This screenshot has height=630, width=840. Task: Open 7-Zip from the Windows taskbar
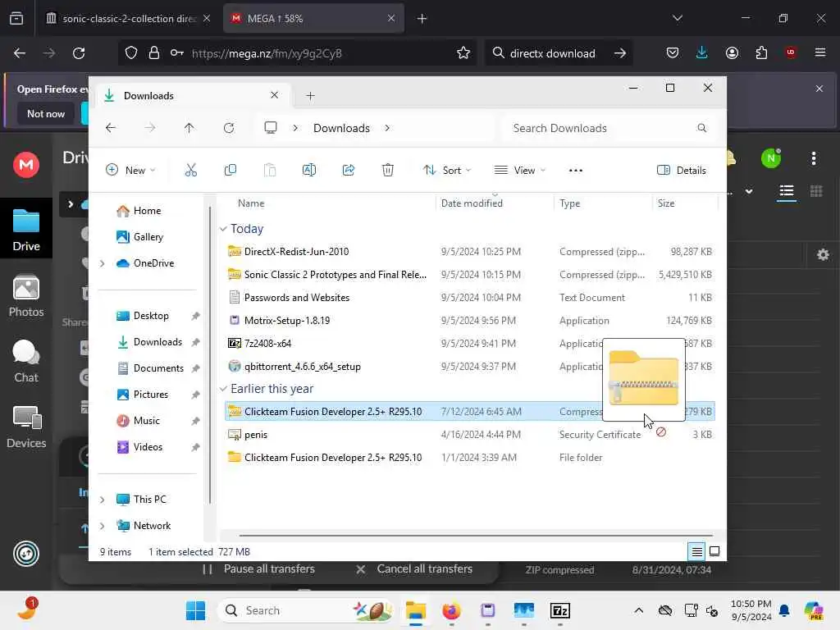click(559, 610)
